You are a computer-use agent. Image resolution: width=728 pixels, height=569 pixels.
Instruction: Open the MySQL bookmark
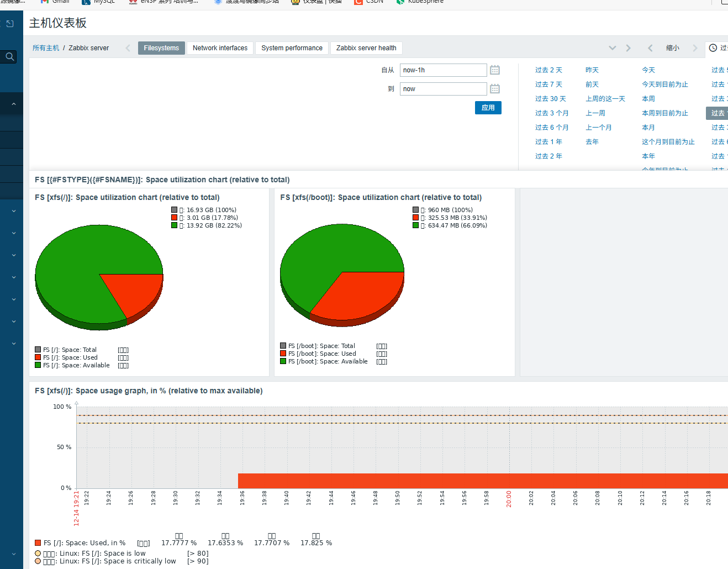coord(99,2)
